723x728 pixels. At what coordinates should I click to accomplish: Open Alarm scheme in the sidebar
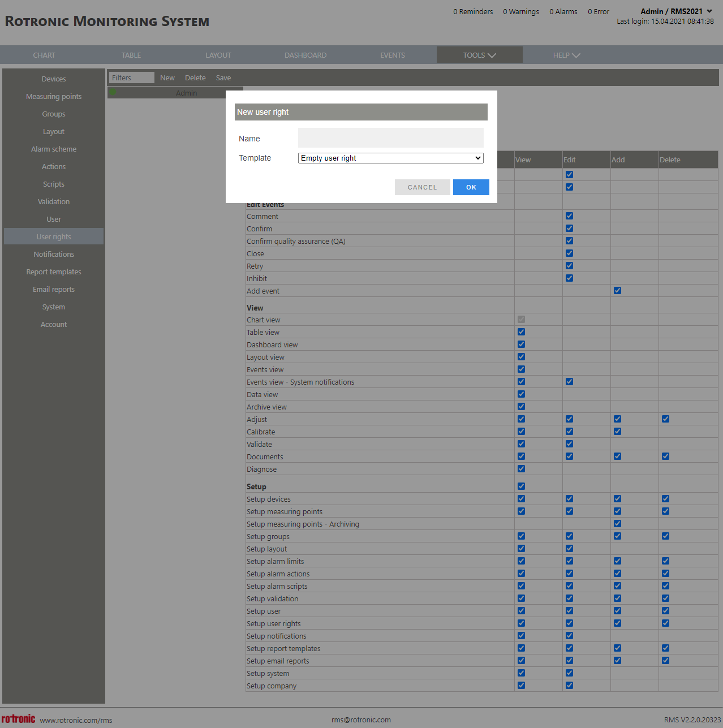[x=54, y=149]
